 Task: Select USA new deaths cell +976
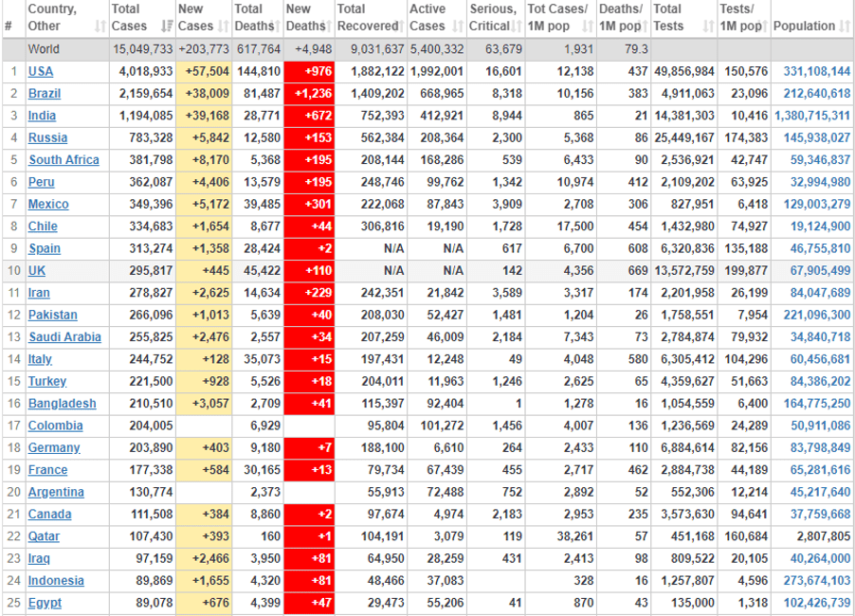(309, 71)
